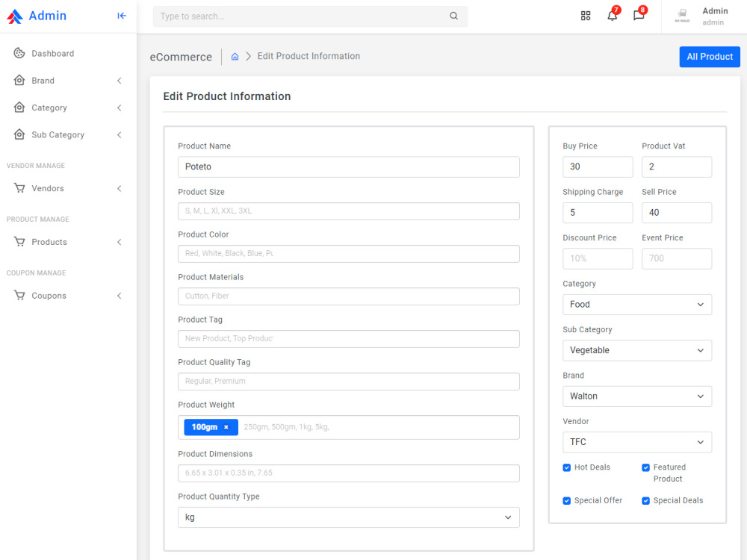Click the Admin logo icon
747x560 pixels.
tap(15, 16)
